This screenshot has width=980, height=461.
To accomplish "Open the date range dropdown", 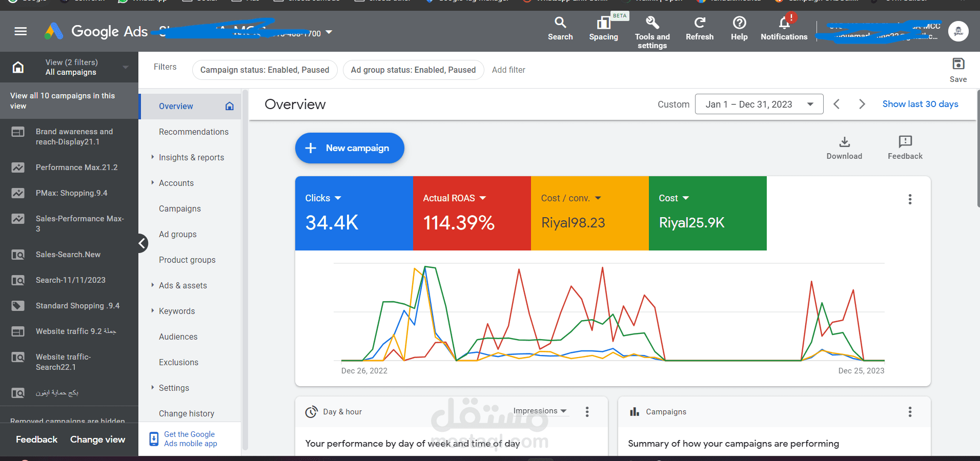I will 759,104.
